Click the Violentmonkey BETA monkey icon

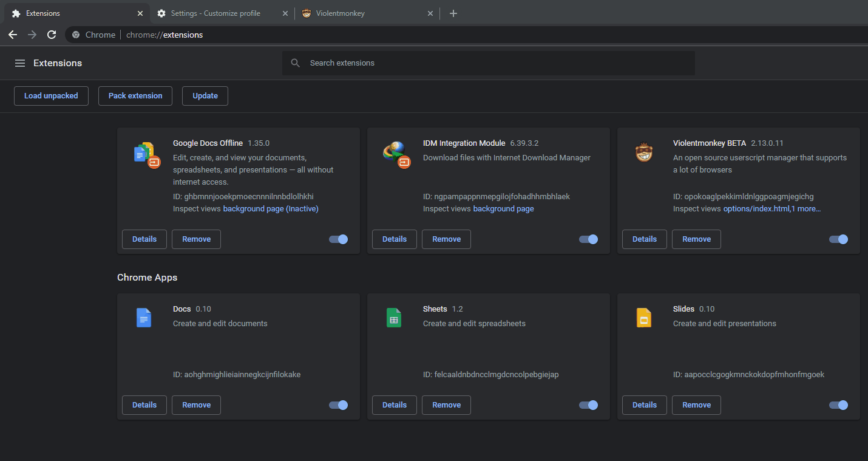tap(644, 152)
